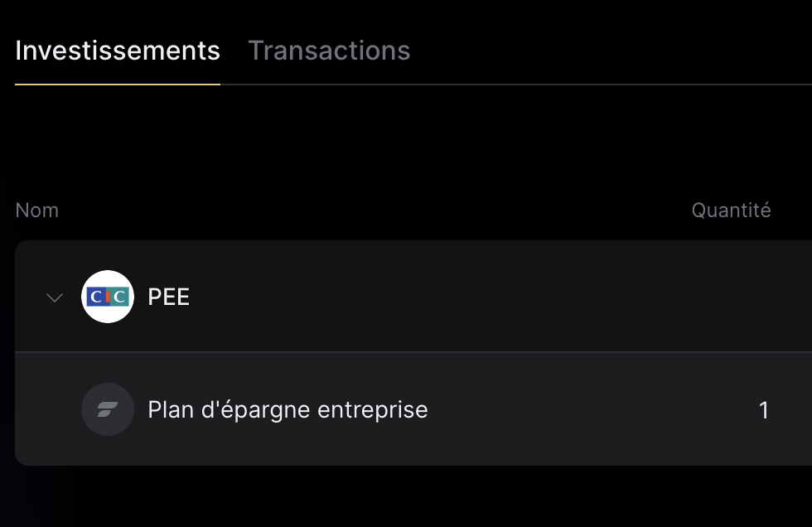Click the Plan d'épargne entreprise placeholder icon

(x=108, y=409)
